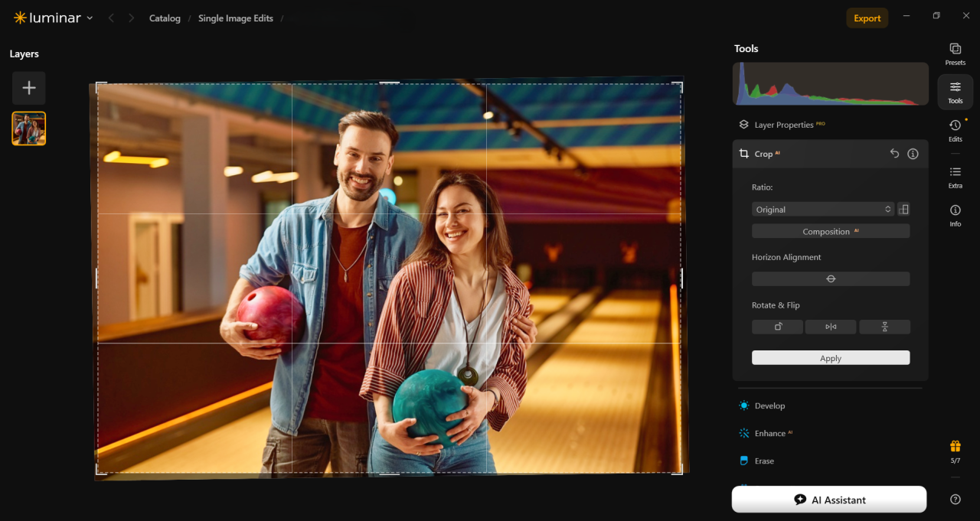Go forward with the right arrow

point(131,18)
